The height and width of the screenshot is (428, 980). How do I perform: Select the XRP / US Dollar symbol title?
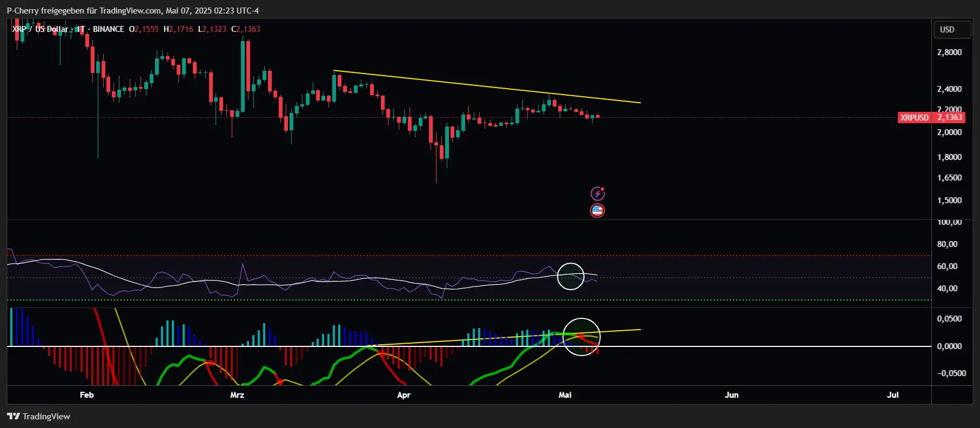click(x=41, y=29)
